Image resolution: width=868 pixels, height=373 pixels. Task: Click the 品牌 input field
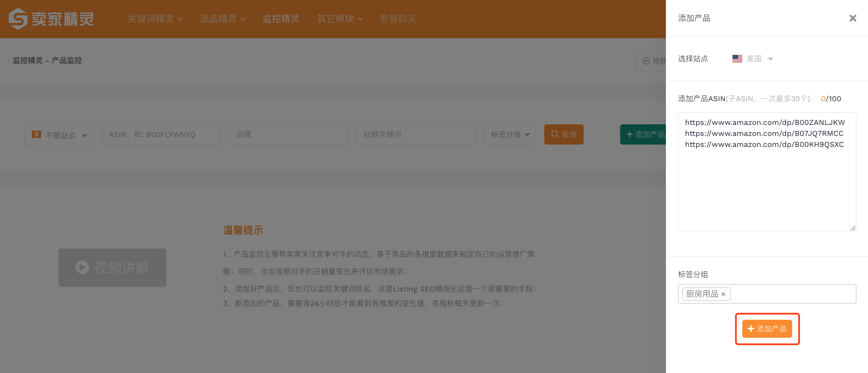[289, 135]
